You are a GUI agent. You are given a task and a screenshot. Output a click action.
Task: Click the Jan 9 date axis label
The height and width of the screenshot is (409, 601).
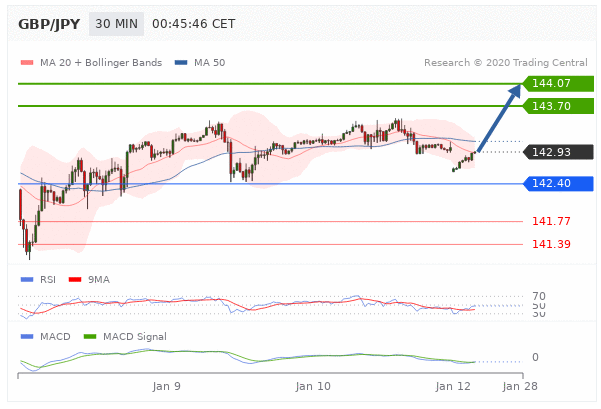[166, 386]
